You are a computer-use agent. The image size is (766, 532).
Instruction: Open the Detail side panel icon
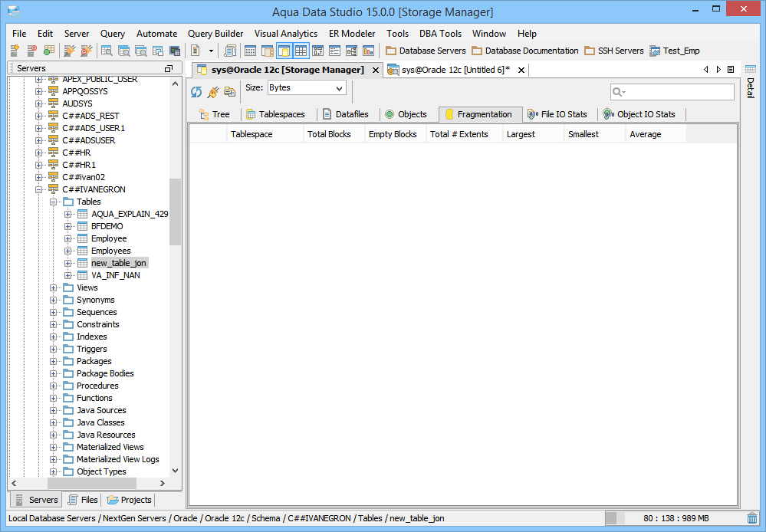pyautogui.click(x=751, y=69)
